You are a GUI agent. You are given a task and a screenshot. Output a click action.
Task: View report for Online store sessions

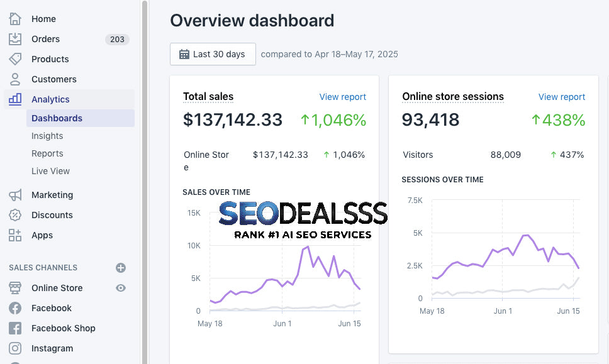[561, 97]
